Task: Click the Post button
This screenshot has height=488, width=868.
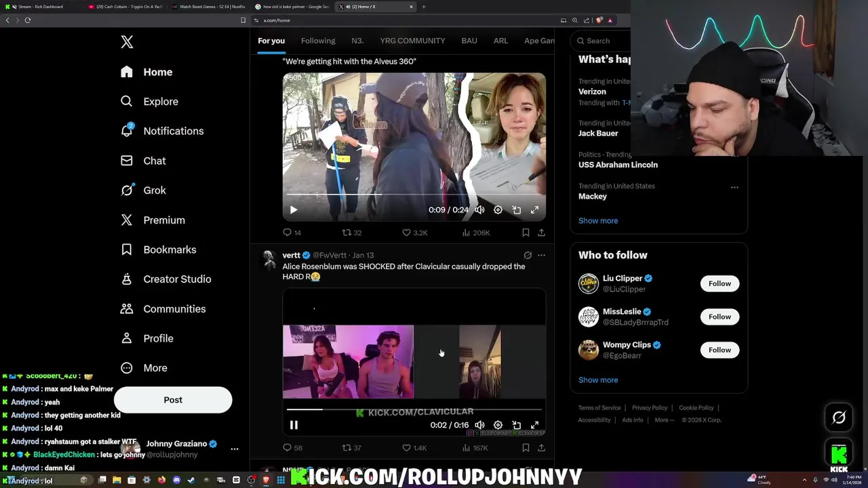Action: (173, 400)
